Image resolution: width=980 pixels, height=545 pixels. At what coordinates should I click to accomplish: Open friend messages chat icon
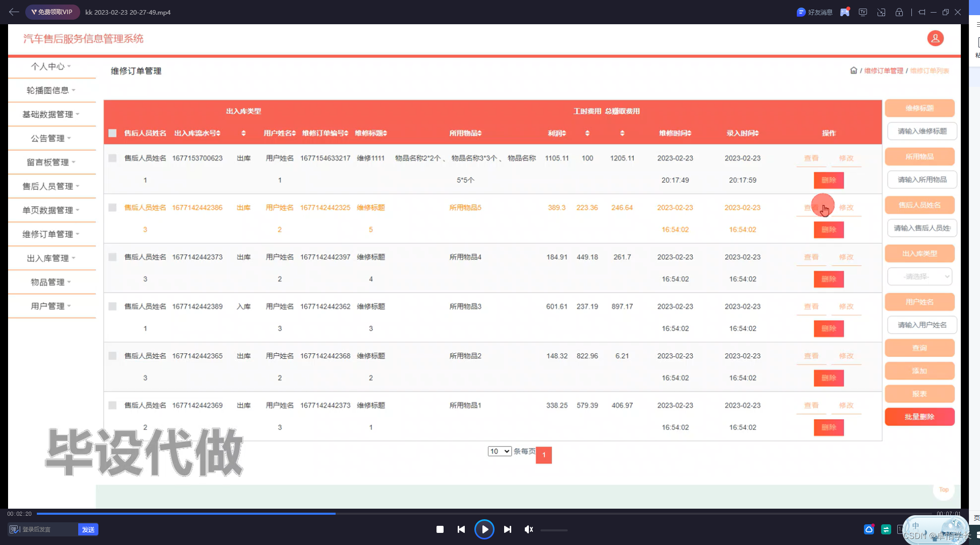[x=801, y=12]
